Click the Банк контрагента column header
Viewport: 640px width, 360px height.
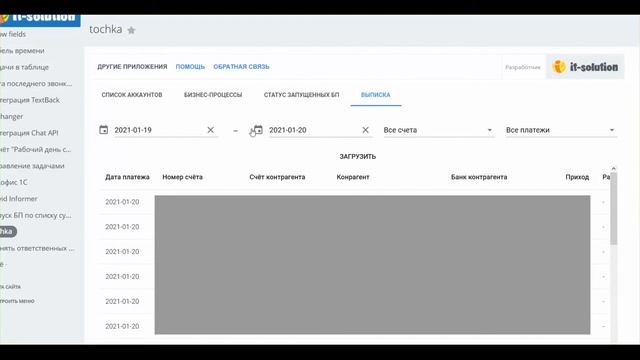point(479,177)
